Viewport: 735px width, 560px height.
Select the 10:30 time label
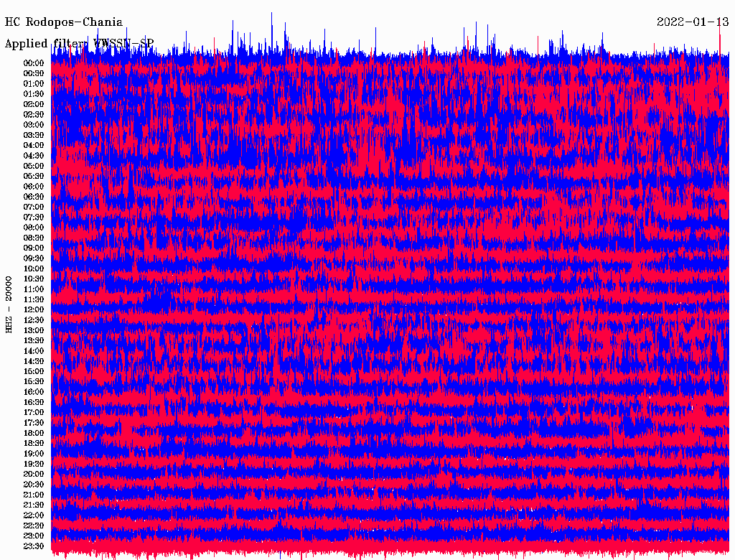coord(34,279)
